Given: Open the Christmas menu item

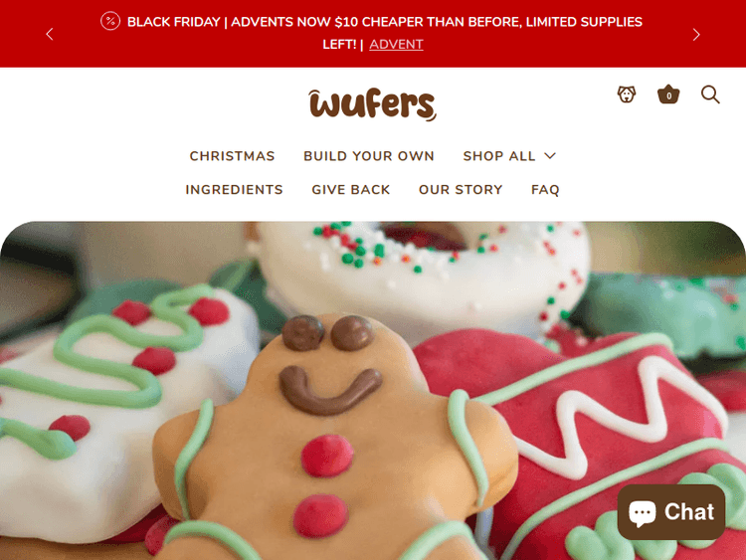Looking at the screenshot, I should pos(232,156).
